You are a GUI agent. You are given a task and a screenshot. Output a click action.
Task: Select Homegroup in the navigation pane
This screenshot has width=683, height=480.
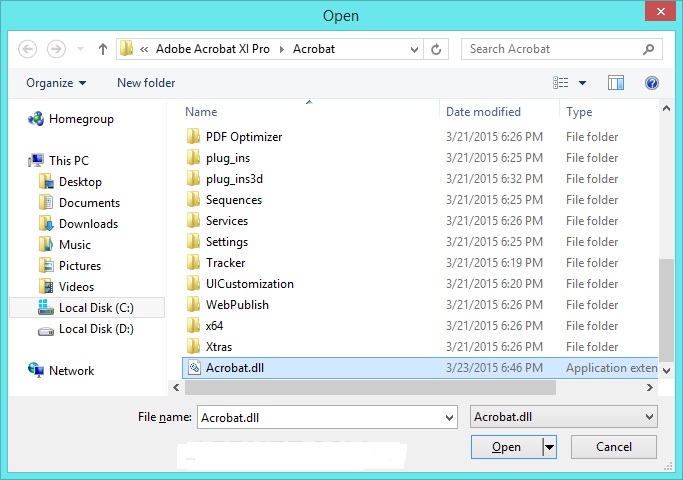point(71,119)
